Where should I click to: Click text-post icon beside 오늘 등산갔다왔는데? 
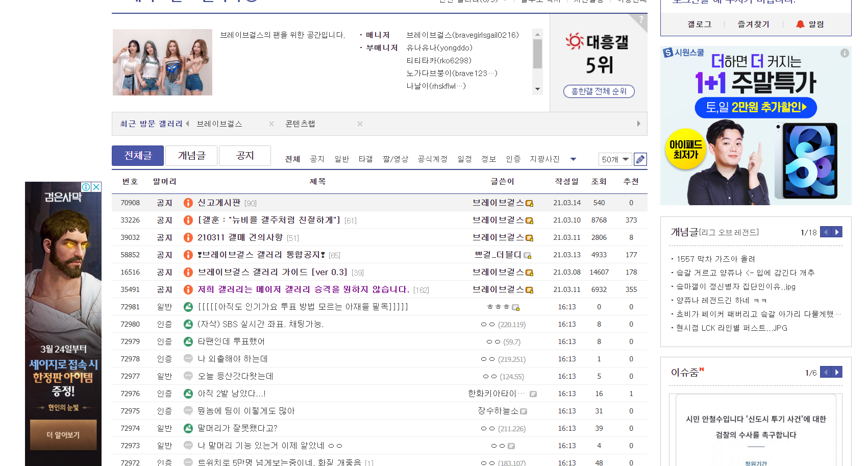[x=188, y=376]
